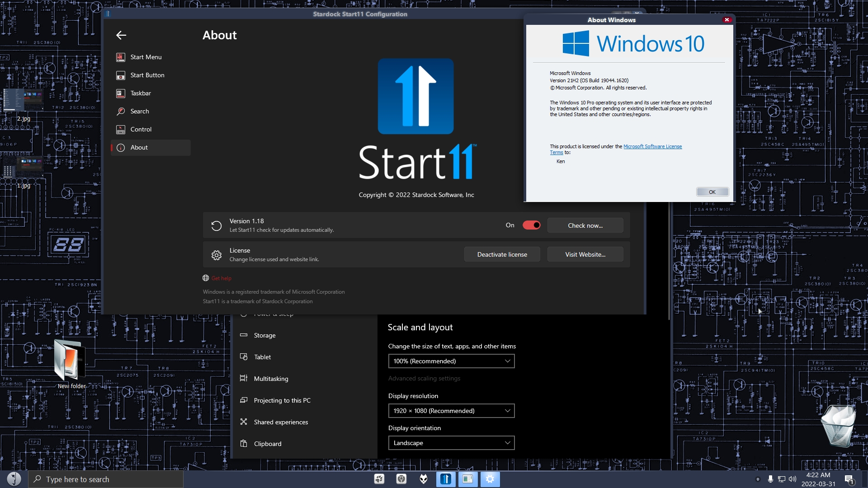Open Display orientation dropdown
The height and width of the screenshot is (488, 868).
[x=451, y=443]
